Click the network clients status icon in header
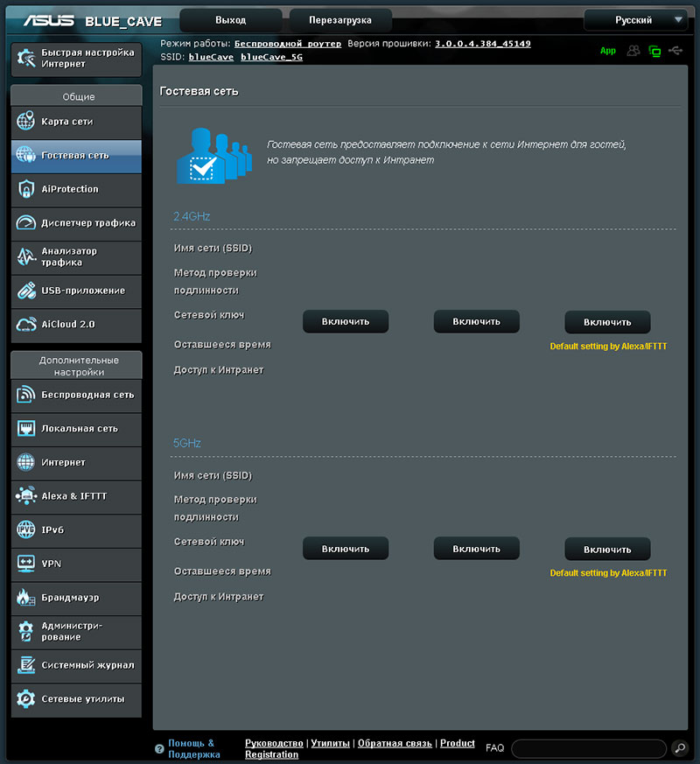 click(654, 51)
